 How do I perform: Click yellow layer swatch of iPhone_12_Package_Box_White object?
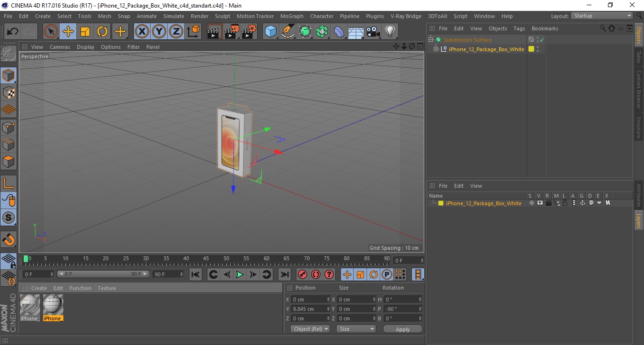click(531, 49)
